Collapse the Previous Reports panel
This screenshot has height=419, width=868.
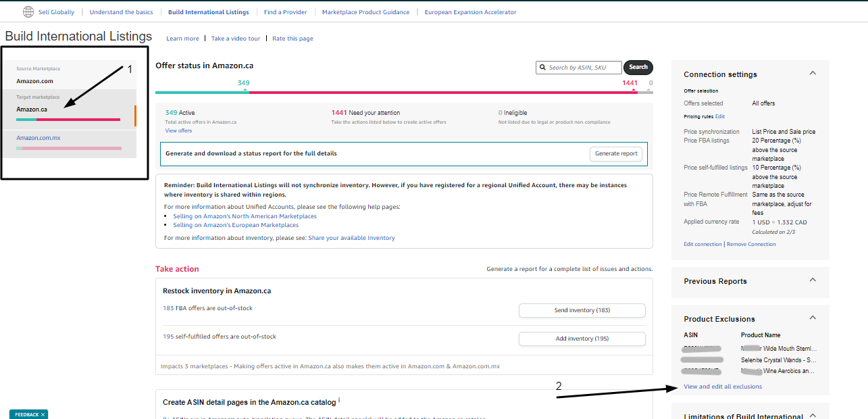[813, 280]
